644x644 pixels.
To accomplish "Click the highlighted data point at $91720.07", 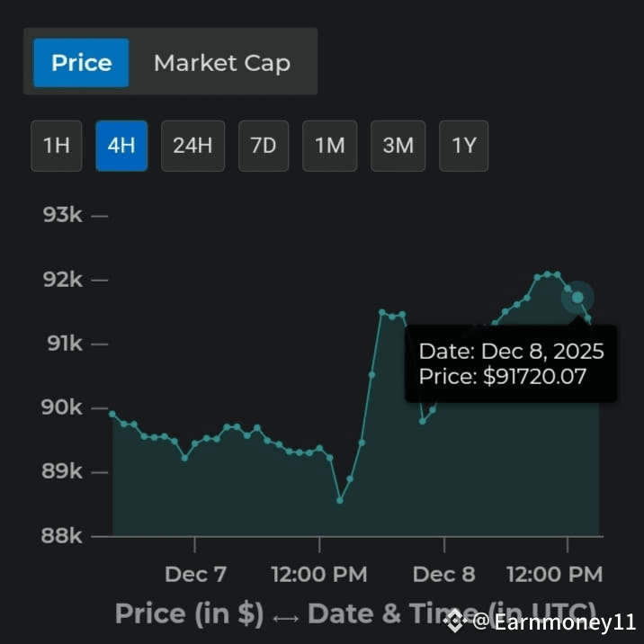I will (577, 298).
